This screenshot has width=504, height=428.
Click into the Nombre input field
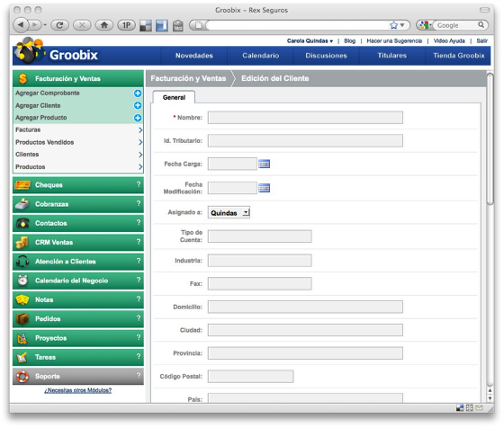coord(305,118)
